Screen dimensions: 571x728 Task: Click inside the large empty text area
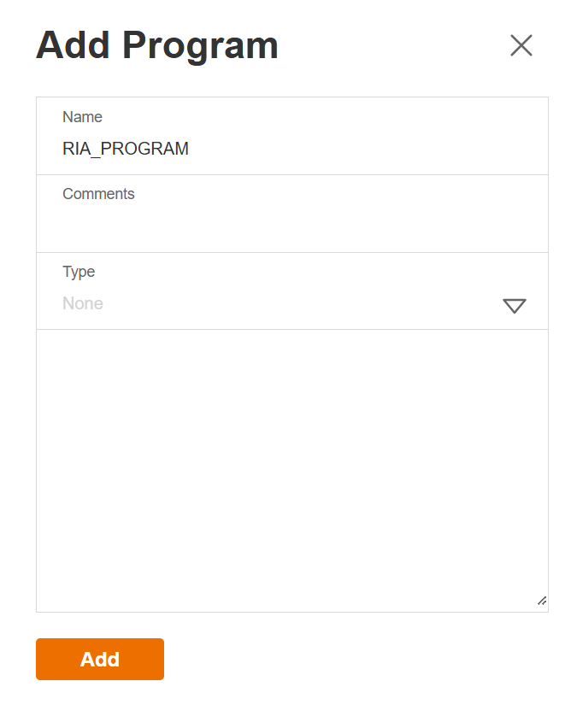(x=291, y=470)
